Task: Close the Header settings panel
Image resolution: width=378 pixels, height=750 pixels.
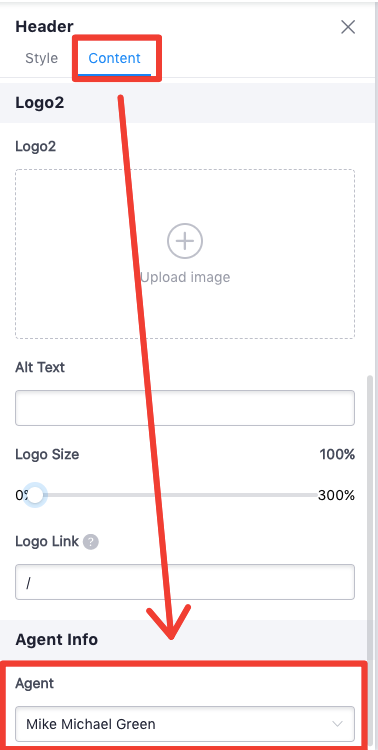Action: (348, 27)
